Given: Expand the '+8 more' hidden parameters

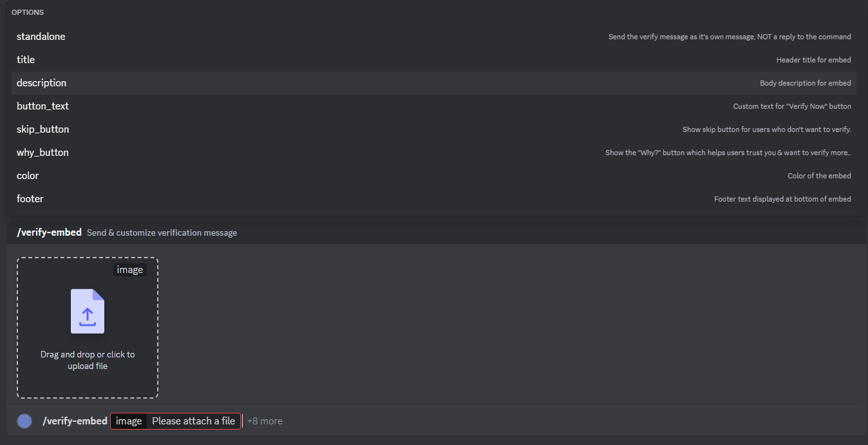Looking at the screenshot, I should click(x=265, y=421).
